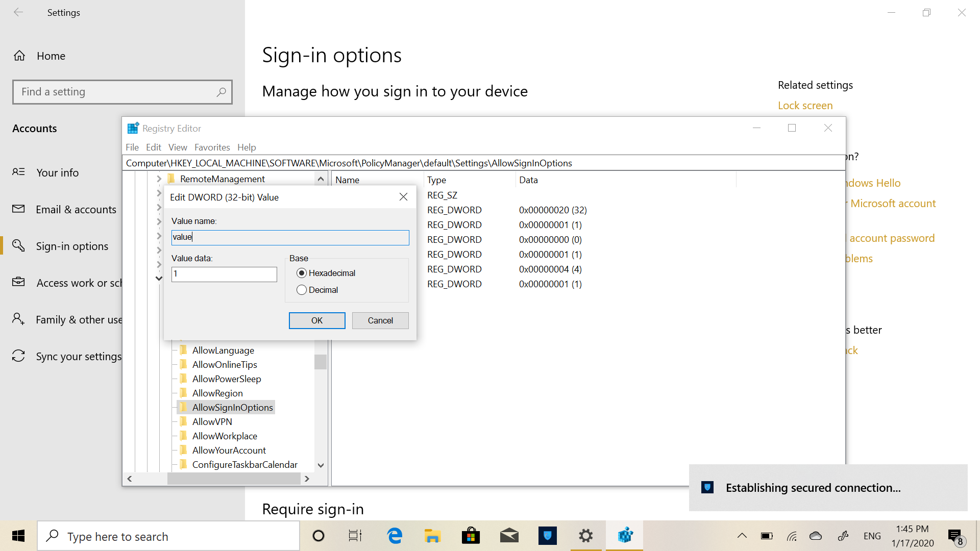The image size is (980, 551).
Task: Open the blue shield app on taskbar
Action: (547, 536)
